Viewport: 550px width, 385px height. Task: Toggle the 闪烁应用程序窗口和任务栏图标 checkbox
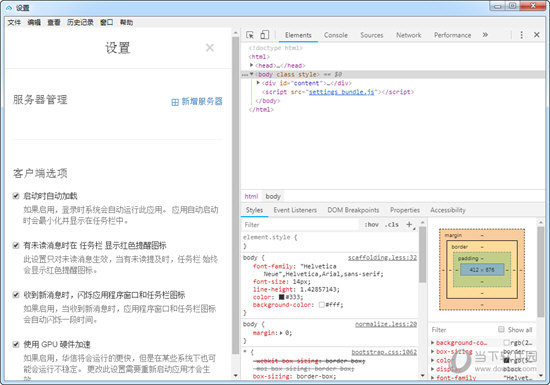(16, 295)
